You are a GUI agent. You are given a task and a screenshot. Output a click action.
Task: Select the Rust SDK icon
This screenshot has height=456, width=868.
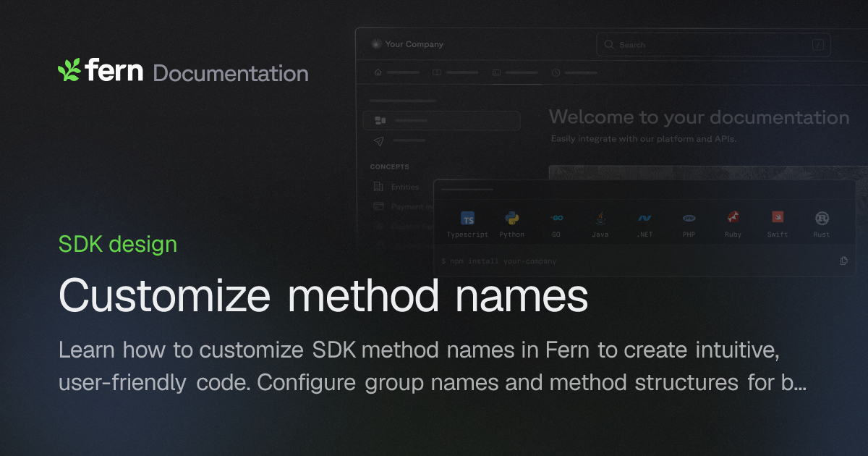pos(822,218)
